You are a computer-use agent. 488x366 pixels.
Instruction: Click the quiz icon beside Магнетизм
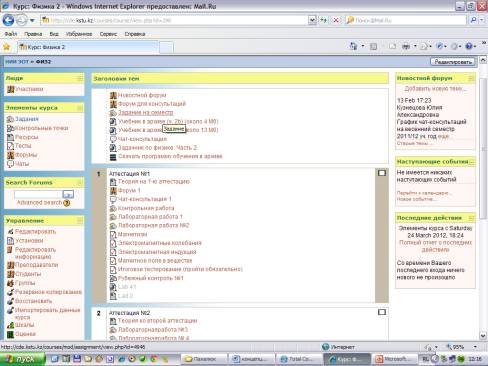tap(113, 234)
